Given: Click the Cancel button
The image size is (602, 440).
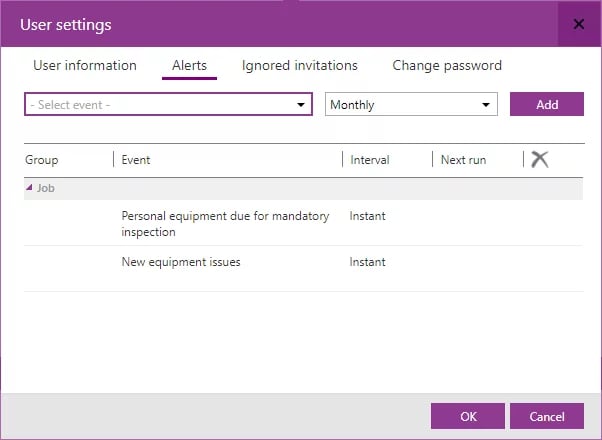Looking at the screenshot, I should (547, 416).
